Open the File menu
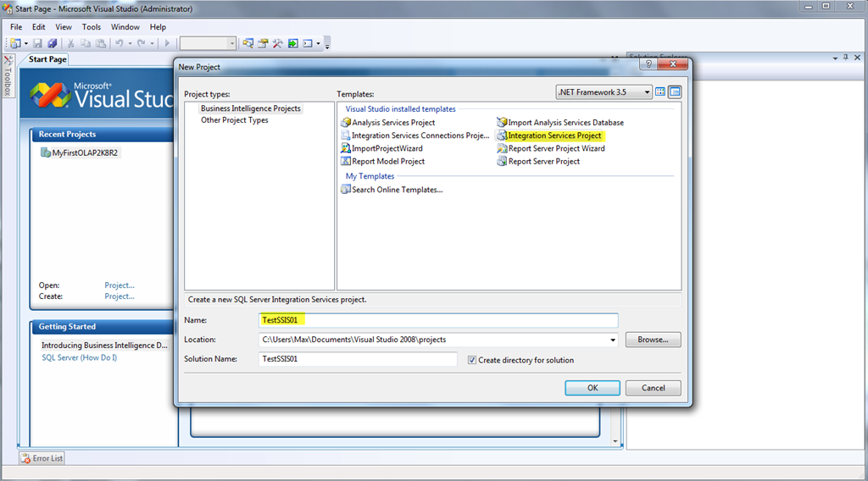Image resolution: width=868 pixels, height=481 pixels. click(x=16, y=26)
